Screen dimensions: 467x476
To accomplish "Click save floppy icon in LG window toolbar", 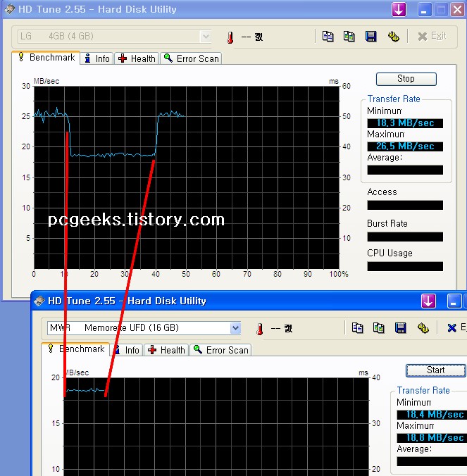I will (371, 37).
